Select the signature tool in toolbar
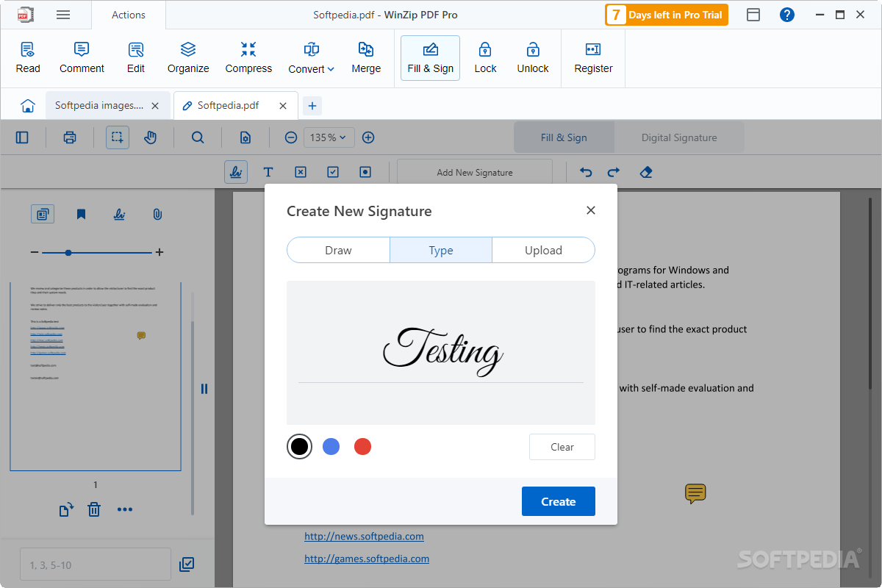 coord(236,172)
